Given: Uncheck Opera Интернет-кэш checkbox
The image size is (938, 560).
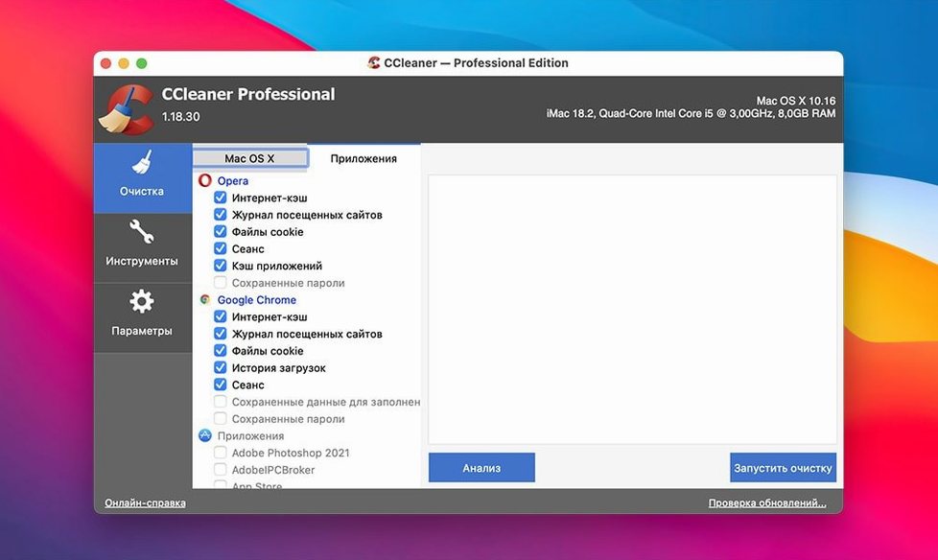Looking at the screenshot, I should pos(221,198).
